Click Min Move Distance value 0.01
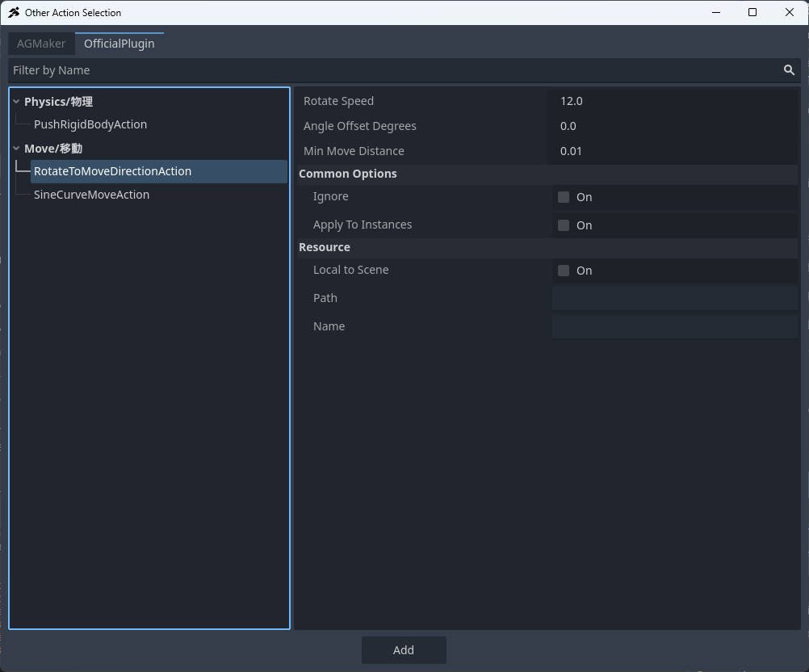Image resolution: width=809 pixels, height=672 pixels. point(674,151)
